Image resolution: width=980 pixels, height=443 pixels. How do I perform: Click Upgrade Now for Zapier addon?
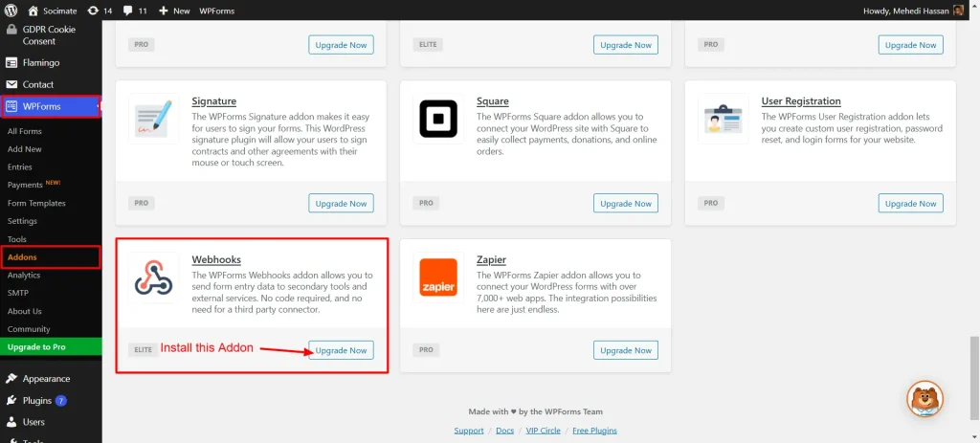point(626,350)
